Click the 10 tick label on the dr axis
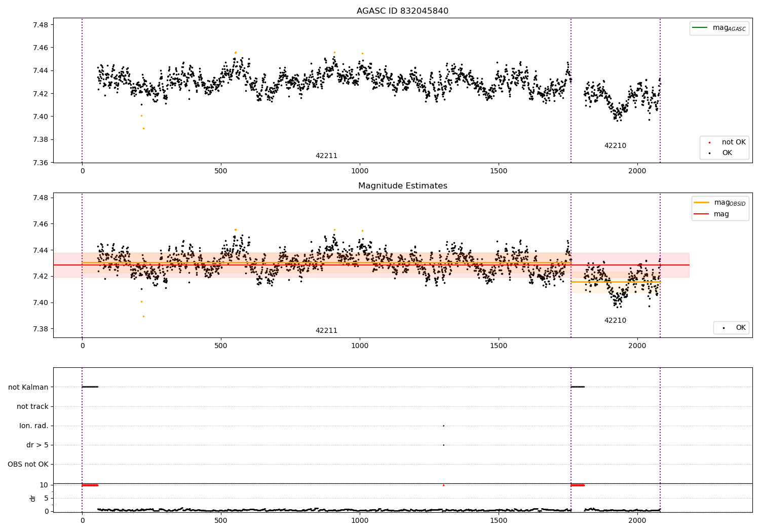The height and width of the screenshot is (532, 760). coord(44,485)
